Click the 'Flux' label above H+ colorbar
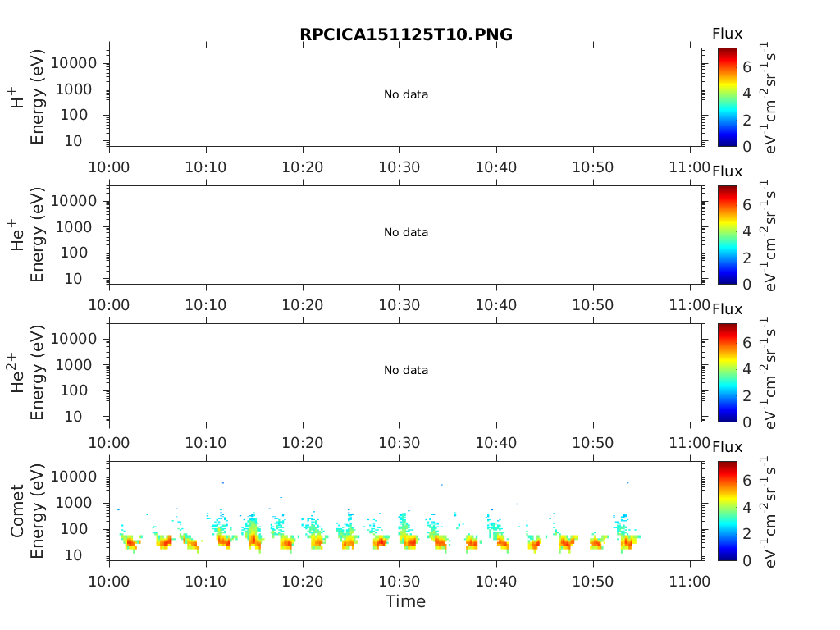840x630 pixels. click(728, 34)
